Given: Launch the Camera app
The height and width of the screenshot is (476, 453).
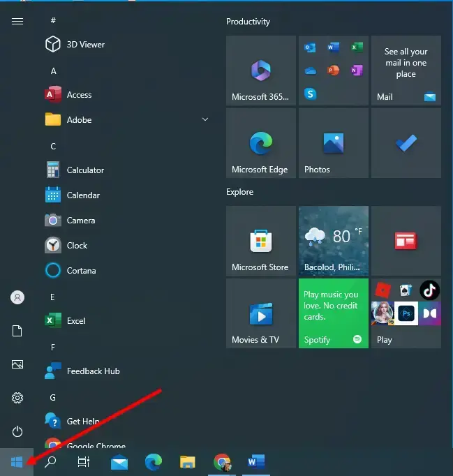Looking at the screenshot, I should tap(126, 220).
